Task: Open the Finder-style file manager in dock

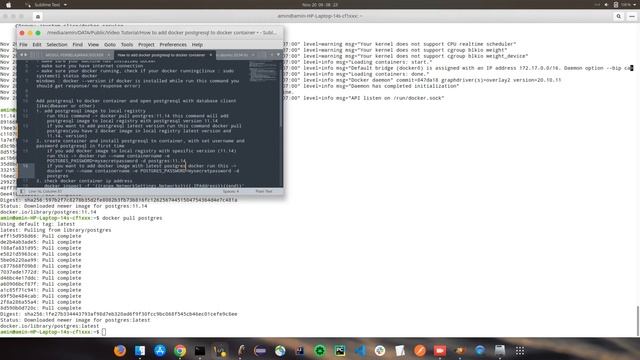Action: coord(140,351)
